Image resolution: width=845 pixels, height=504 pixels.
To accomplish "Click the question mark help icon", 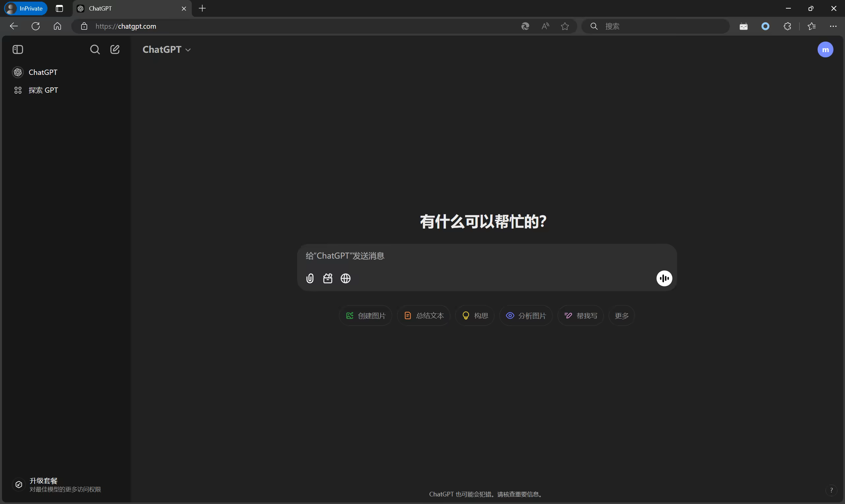I will tap(831, 490).
